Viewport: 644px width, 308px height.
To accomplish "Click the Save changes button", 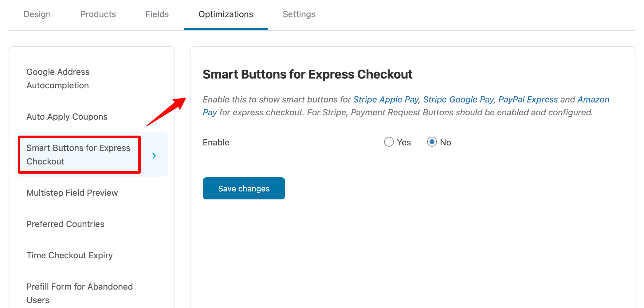I will tap(244, 188).
